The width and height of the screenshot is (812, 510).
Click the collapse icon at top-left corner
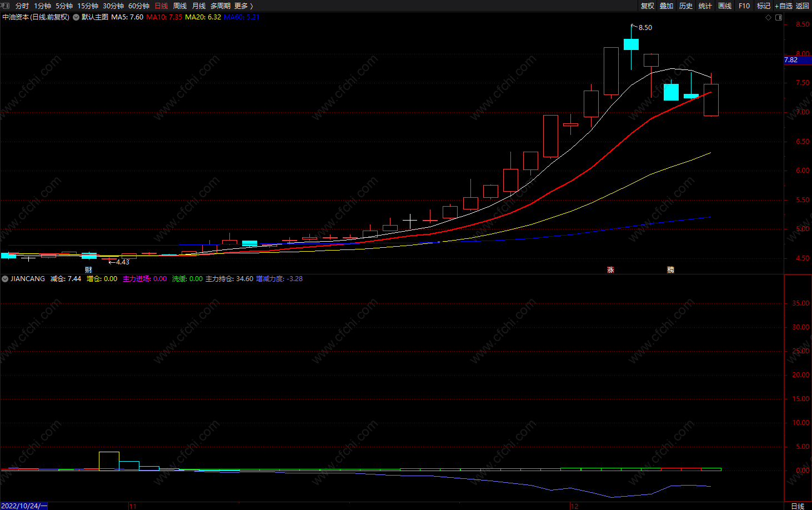point(5,6)
